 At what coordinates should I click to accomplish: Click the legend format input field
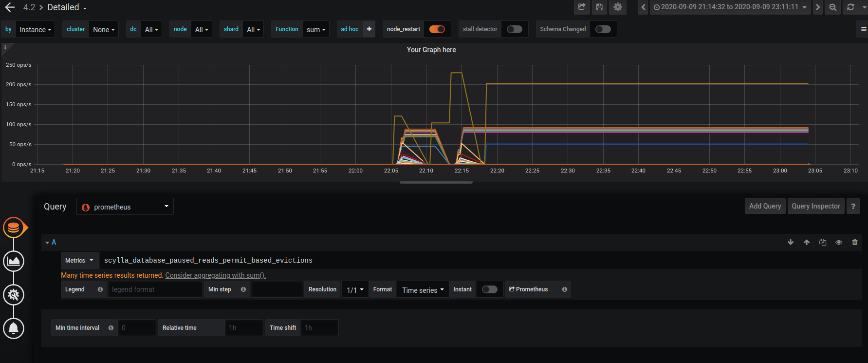click(155, 289)
